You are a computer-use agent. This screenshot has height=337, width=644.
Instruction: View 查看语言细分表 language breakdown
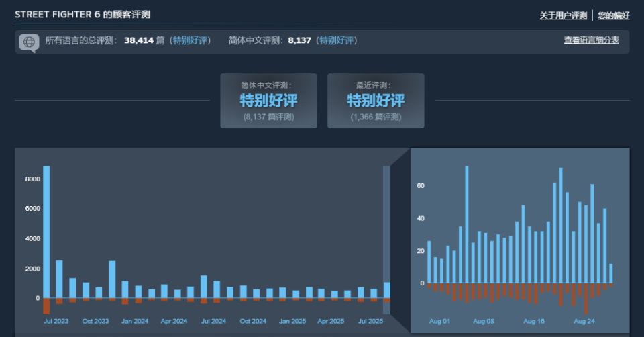click(x=591, y=40)
